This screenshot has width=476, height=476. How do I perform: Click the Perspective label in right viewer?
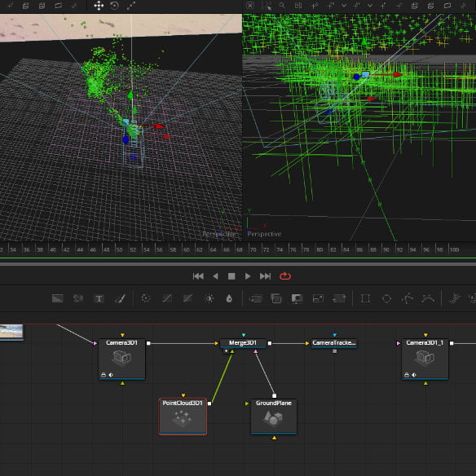pyautogui.click(x=264, y=234)
